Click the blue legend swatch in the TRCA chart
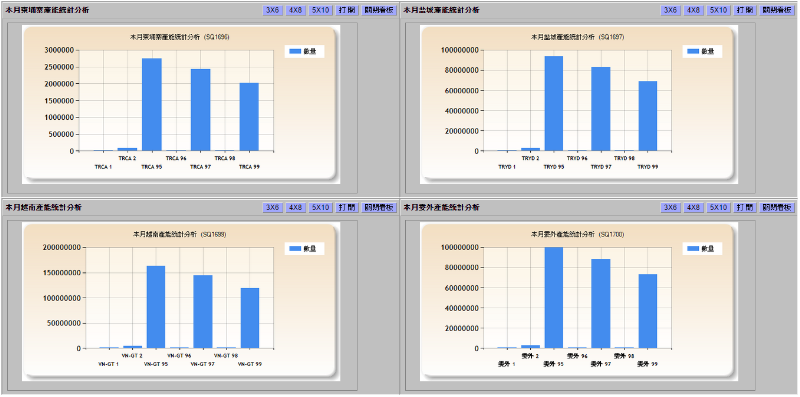This screenshot has width=800, height=397. coord(295,52)
